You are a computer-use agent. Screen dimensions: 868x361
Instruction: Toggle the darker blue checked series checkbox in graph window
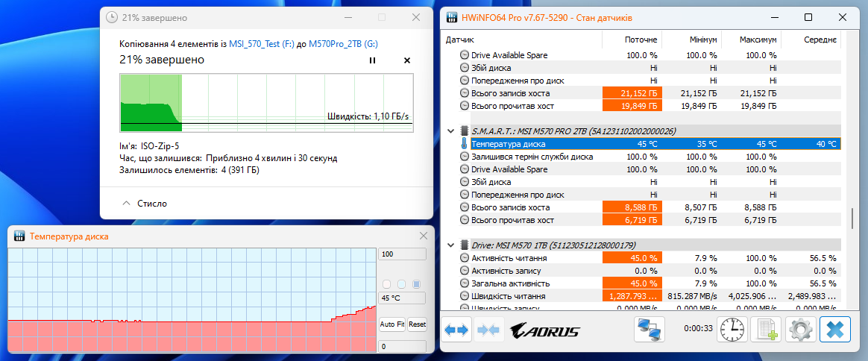[416, 284]
